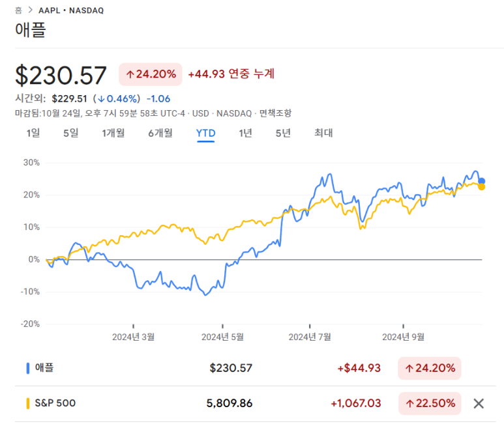Viewport: 504px width, 426px height.
Task: Remove S&P 500 comparison with X icon
Action: point(479,404)
